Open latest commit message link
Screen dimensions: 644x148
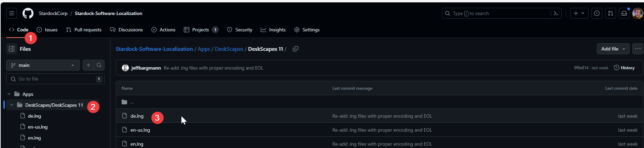pos(214,68)
